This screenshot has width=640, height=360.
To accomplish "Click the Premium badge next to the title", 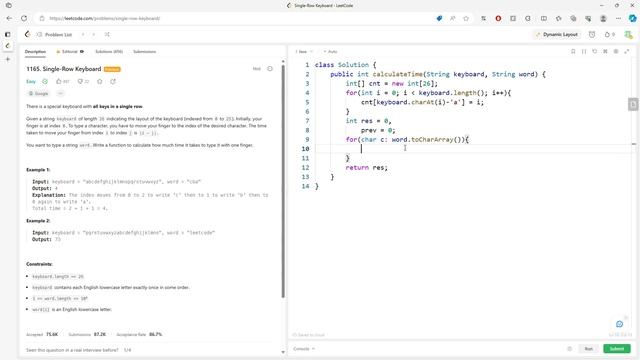I will [112, 69].
